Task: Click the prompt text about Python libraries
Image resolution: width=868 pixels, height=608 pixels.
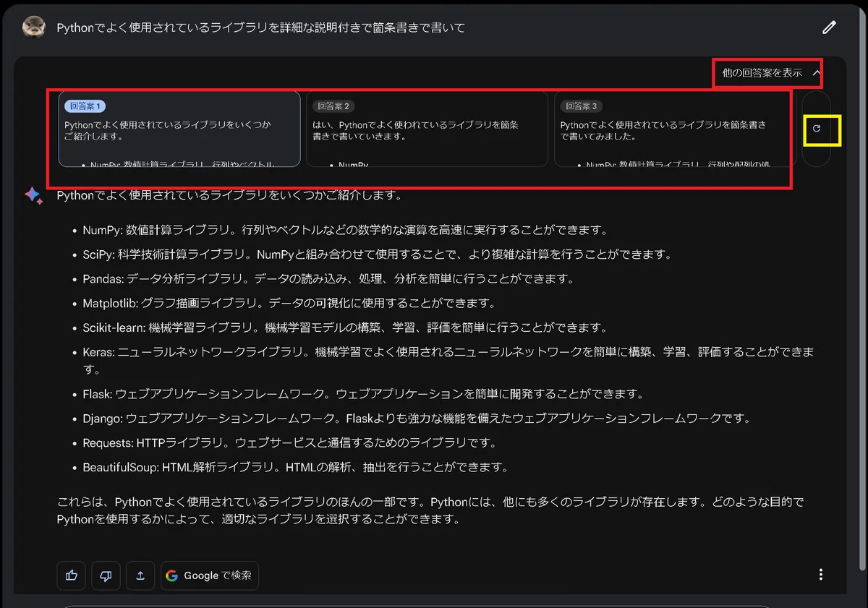Action: 261,27
